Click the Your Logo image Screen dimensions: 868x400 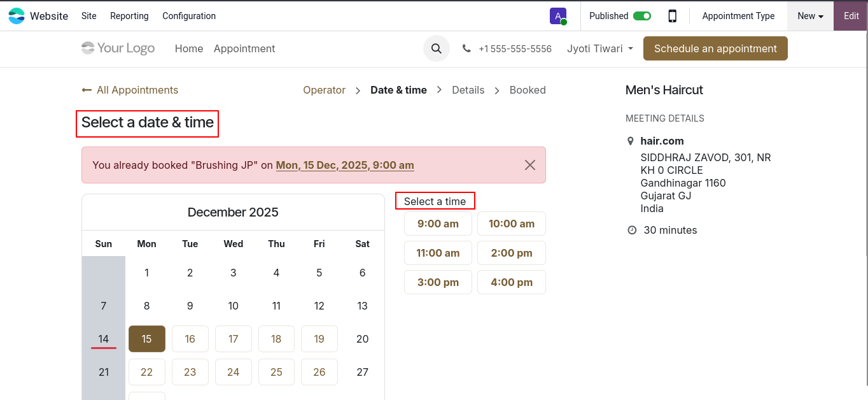click(118, 48)
